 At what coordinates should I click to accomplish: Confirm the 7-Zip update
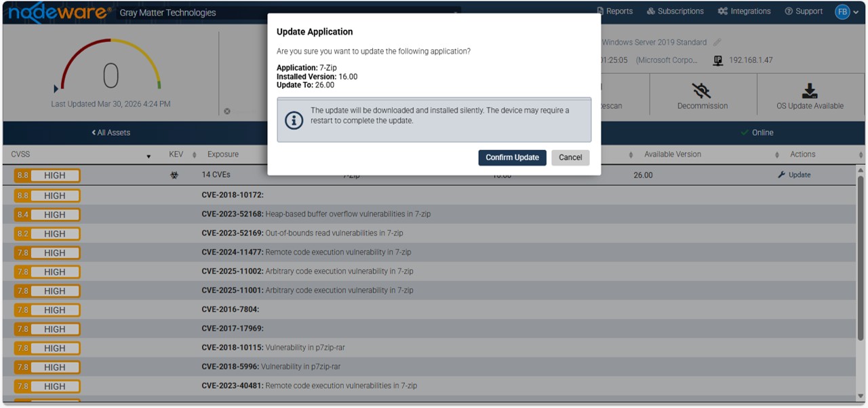click(512, 157)
